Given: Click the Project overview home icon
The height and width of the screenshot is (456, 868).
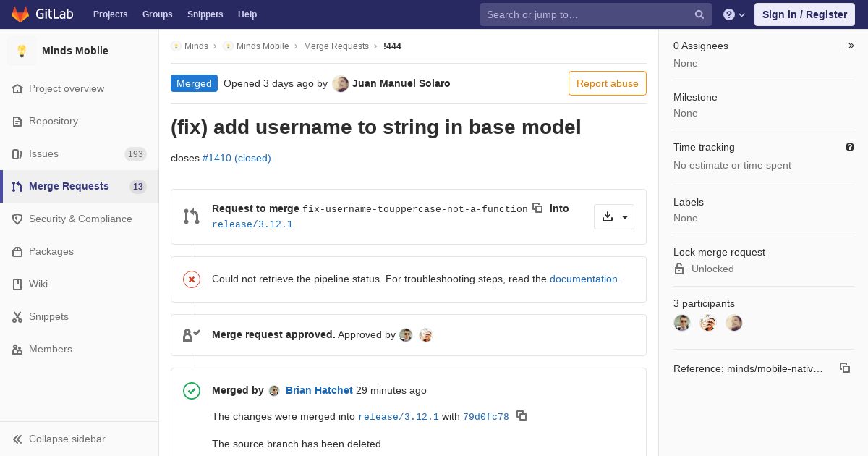Looking at the screenshot, I should coord(17,88).
